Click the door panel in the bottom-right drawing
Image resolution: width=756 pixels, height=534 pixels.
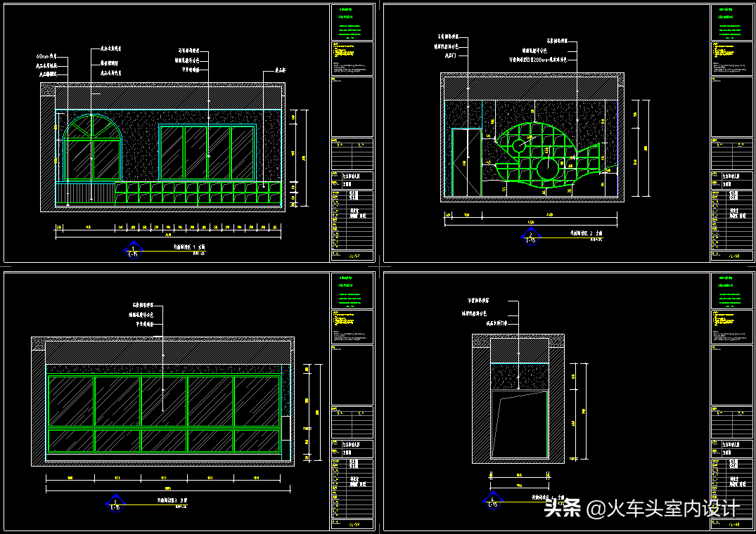coord(519,424)
